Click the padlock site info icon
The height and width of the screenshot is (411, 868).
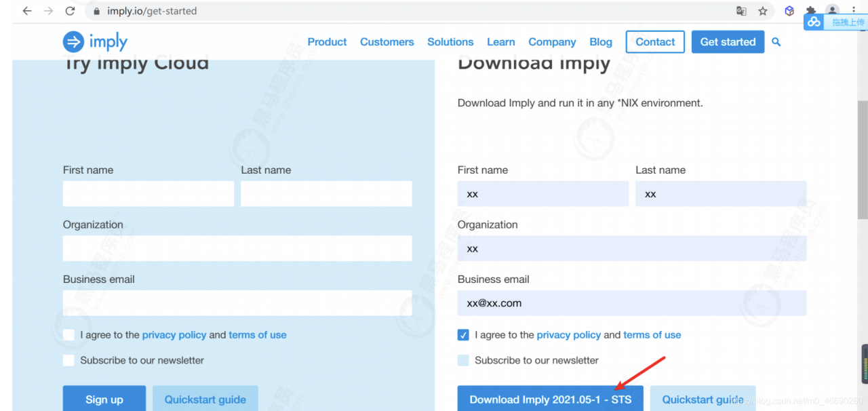click(96, 12)
